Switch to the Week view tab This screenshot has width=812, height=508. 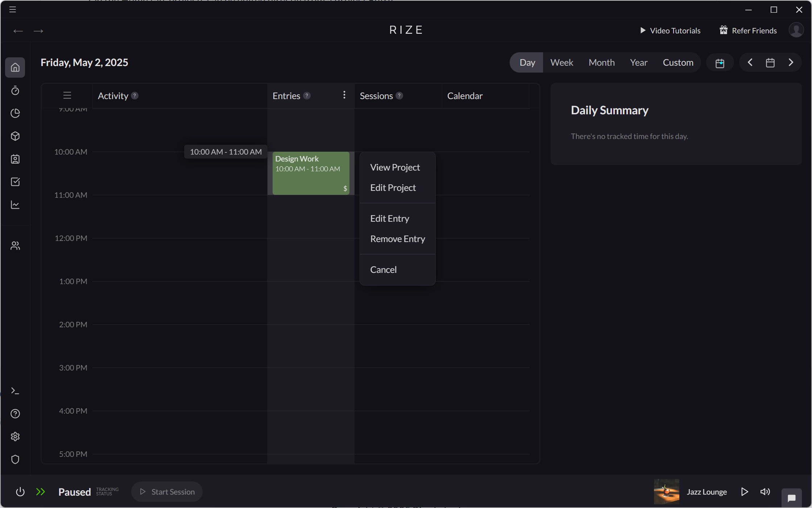coord(562,62)
